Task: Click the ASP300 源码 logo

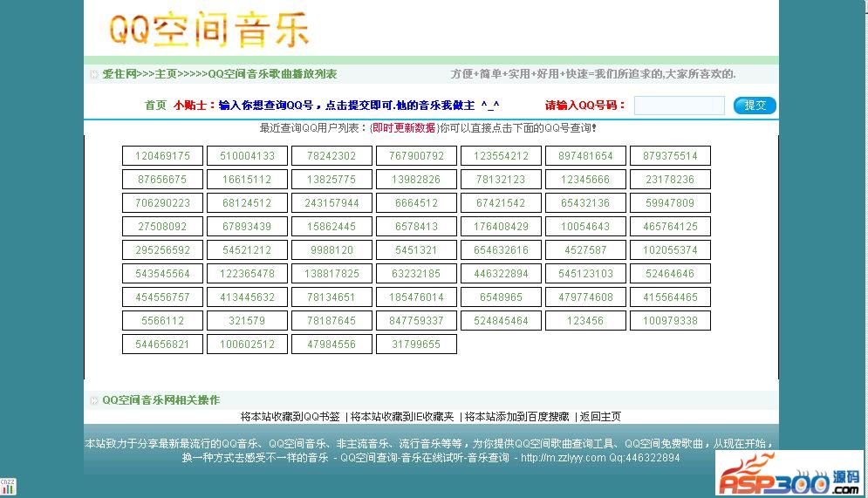Action: click(789, 474)
